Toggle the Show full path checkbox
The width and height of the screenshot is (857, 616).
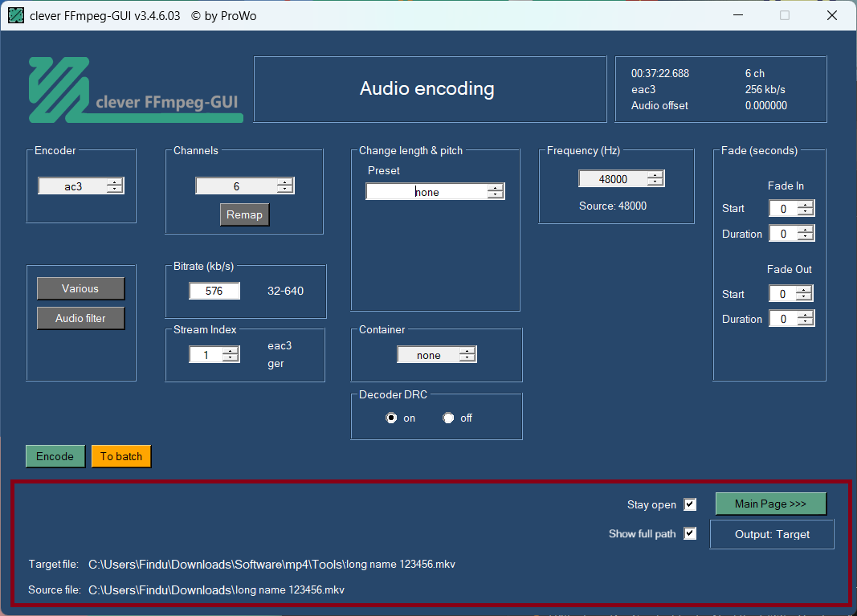[690, 533]
